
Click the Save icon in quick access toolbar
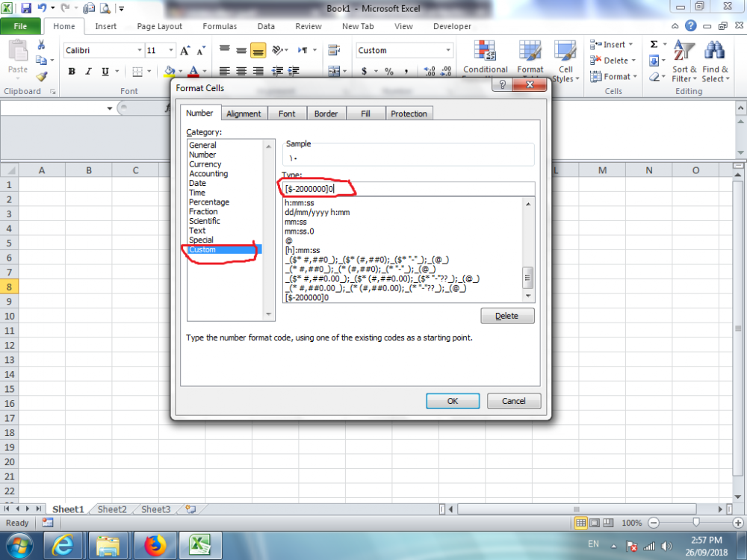(x=26, y=8)
